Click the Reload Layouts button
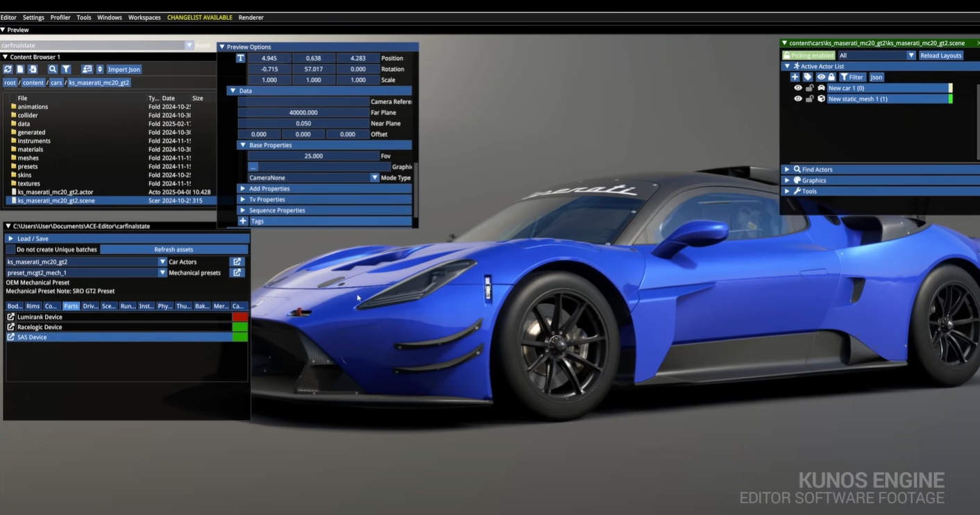Image resolution: width=980 pixels, height=515 pixels. click(x=941, y=56)
